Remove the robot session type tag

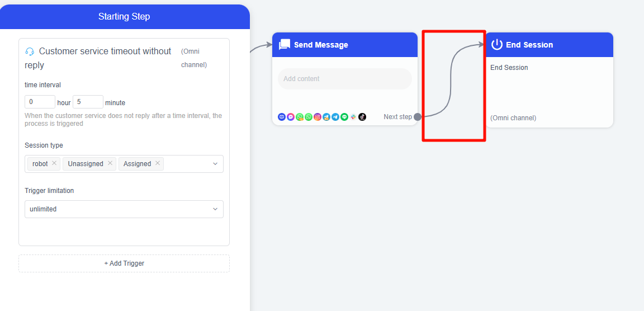[x=54, y=163]
